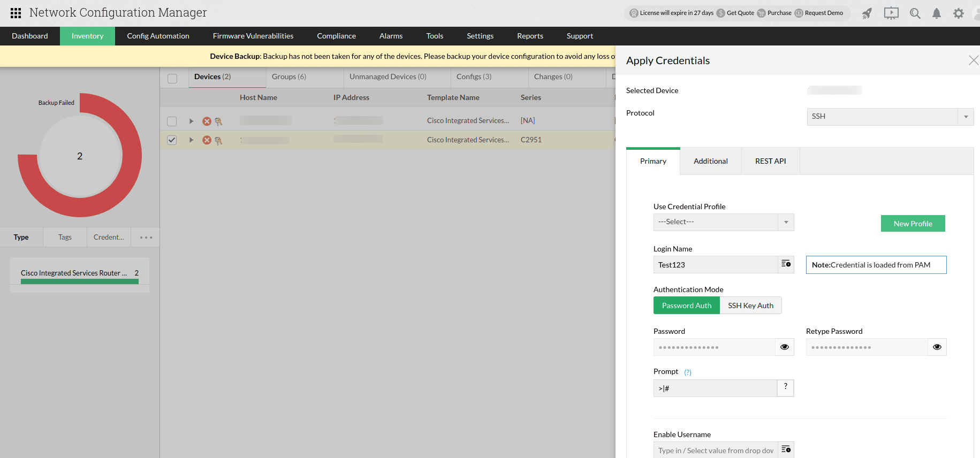The height and width of the screenshot is (458, 980).
Task: Open the Prompt (?) help hint
Action: pyautogui.click(x=688, y=372)
